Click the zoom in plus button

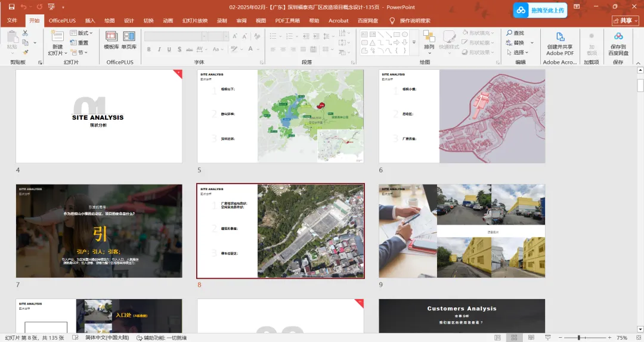coord(609,337)
